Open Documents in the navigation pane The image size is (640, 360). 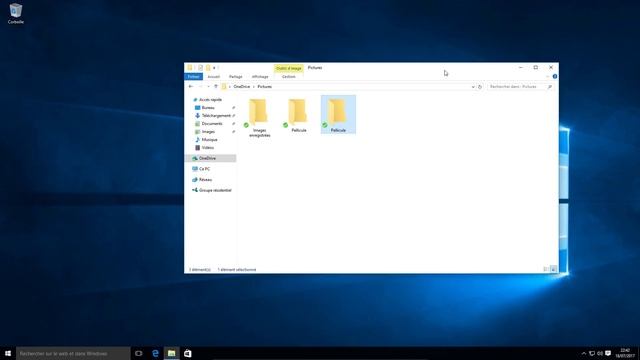pyautogui.click(x=212, y=124)
